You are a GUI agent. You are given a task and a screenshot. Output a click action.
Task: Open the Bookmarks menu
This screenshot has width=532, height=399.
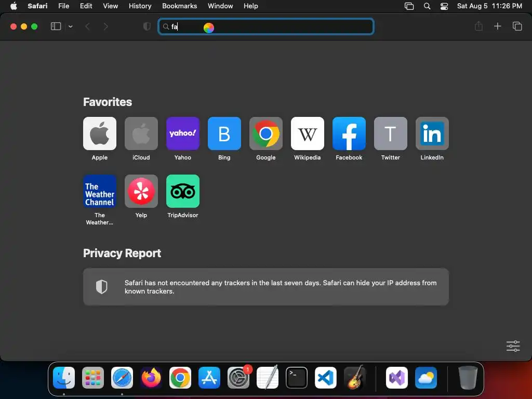coord(179,6)
